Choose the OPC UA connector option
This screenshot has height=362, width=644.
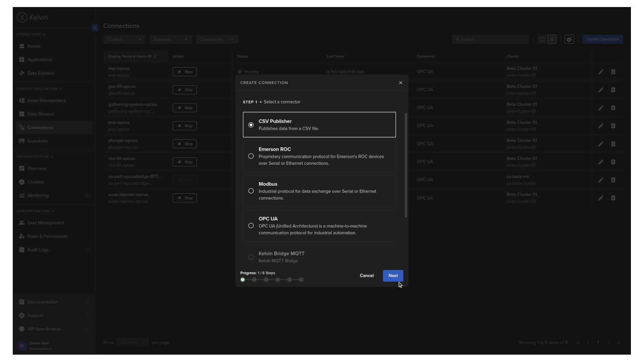click(x=251, y=226)
